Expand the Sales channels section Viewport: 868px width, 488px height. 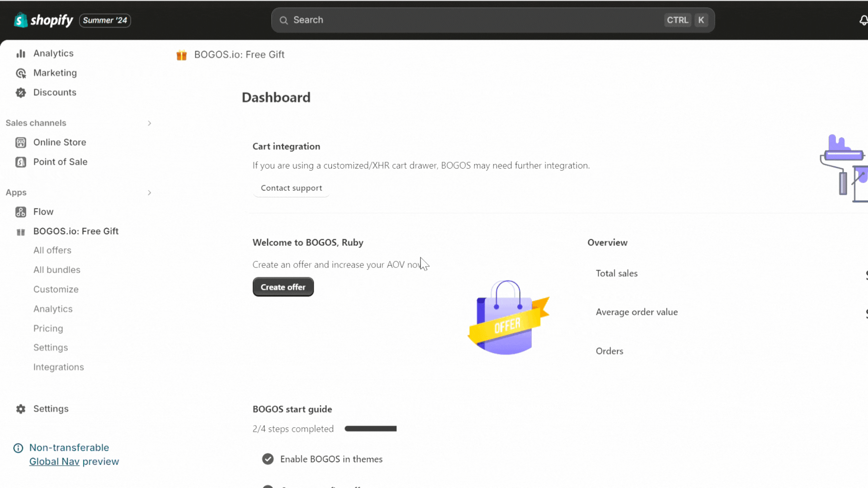[x=149, y=123]
